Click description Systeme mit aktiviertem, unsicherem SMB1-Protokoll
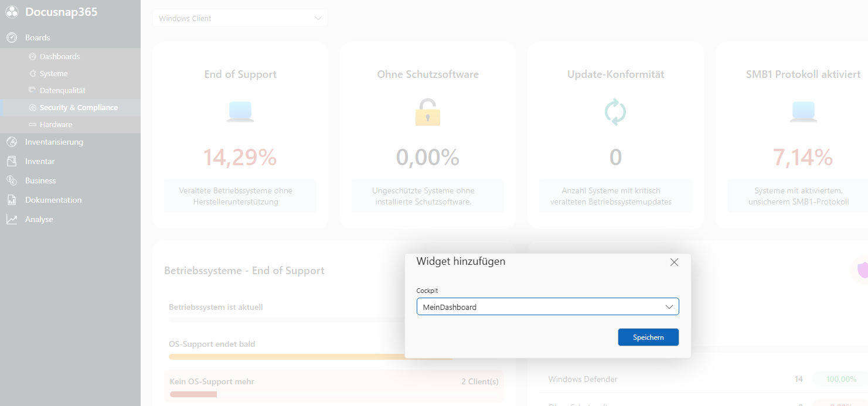 pyautogui.click(x=798, y=196)
